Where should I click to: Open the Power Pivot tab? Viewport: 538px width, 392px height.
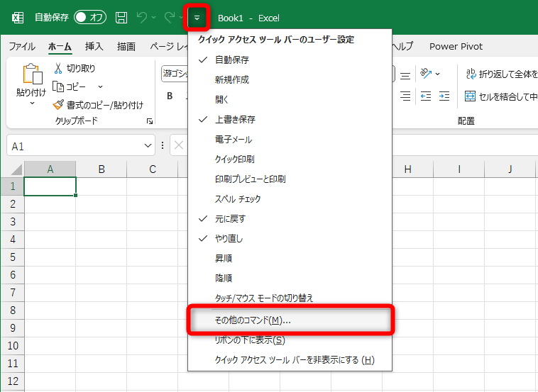pos(456,46)
